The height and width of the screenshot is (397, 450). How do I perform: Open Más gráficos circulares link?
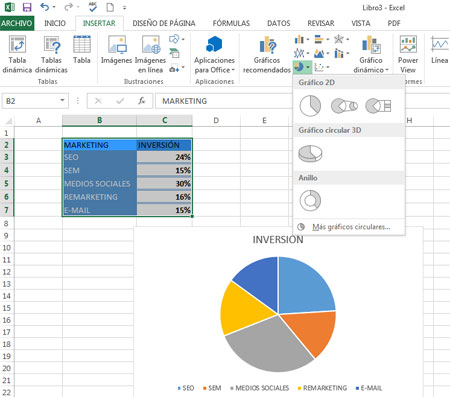[349, 227]
